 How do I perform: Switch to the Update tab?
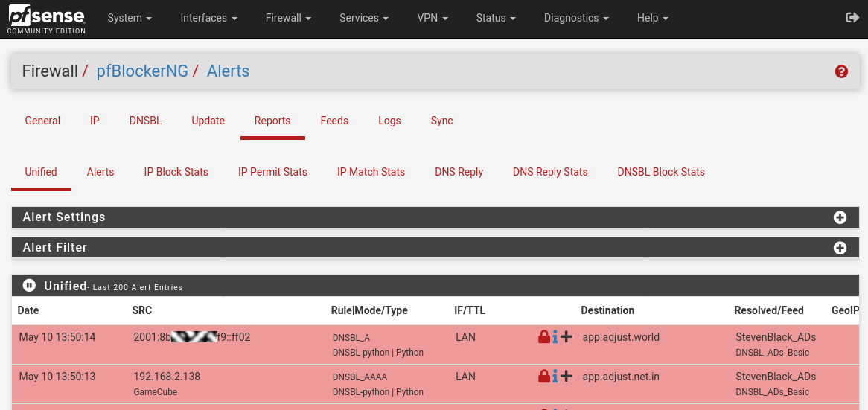pyautogui.click(x=208, y=121)
